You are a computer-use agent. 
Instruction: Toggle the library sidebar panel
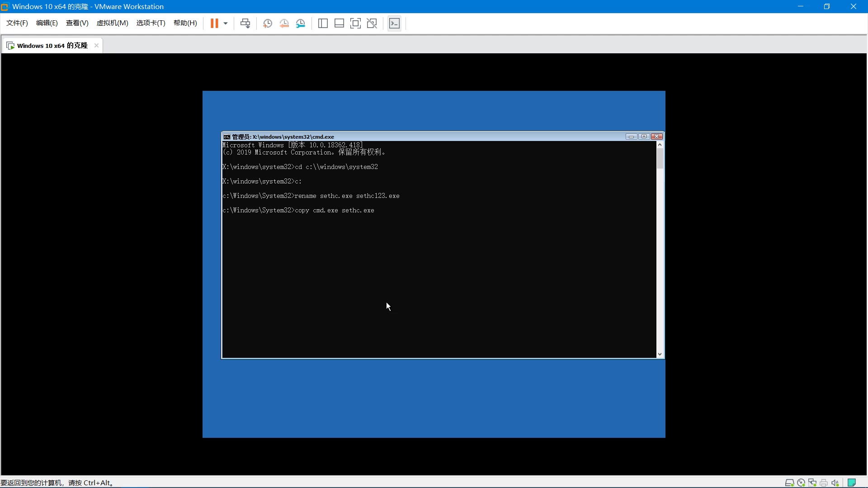pyautogui.click(x=323, y=23)
